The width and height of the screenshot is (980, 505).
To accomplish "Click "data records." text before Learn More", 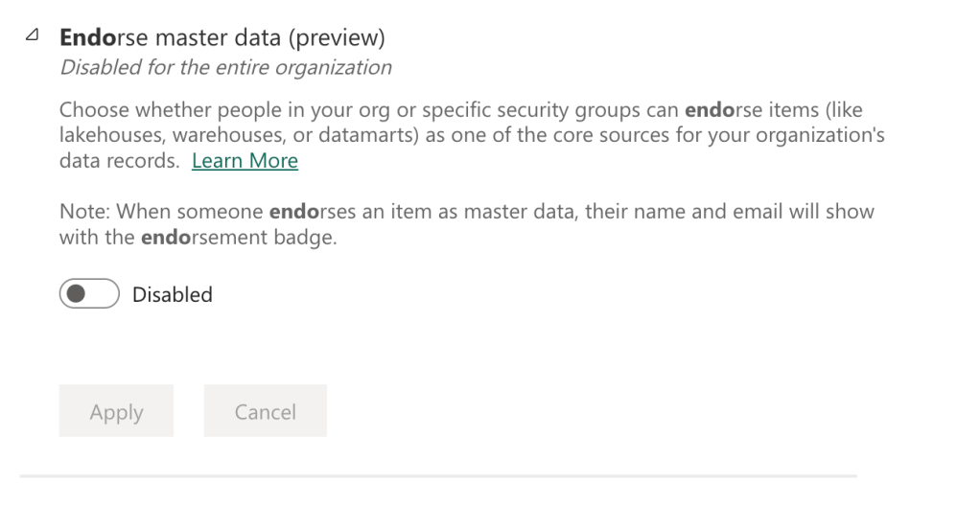I will pyautogui.click(x=119, y=161).
